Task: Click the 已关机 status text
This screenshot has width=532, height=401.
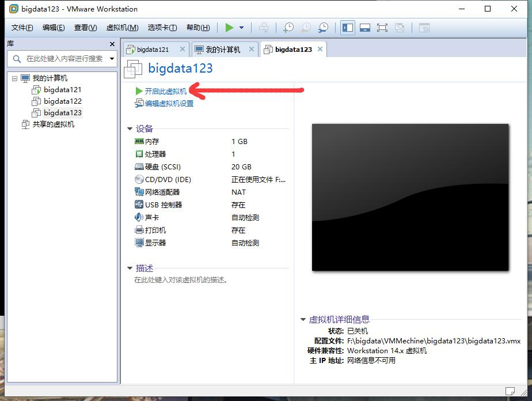Action: click(358, 331)
